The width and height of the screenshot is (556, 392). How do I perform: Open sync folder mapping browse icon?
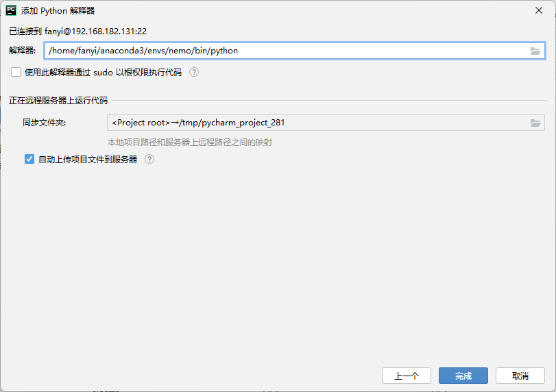click(x=535, y=123)
